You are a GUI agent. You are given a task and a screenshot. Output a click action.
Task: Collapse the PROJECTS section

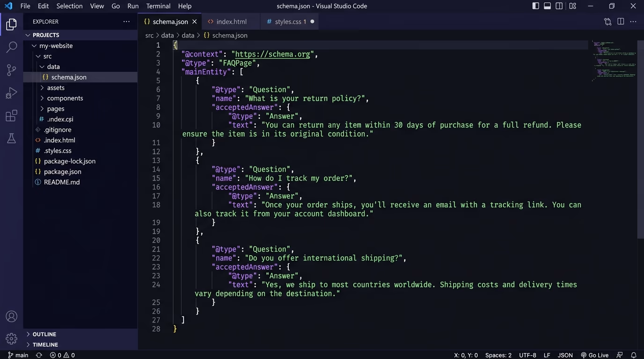[80, 35]
